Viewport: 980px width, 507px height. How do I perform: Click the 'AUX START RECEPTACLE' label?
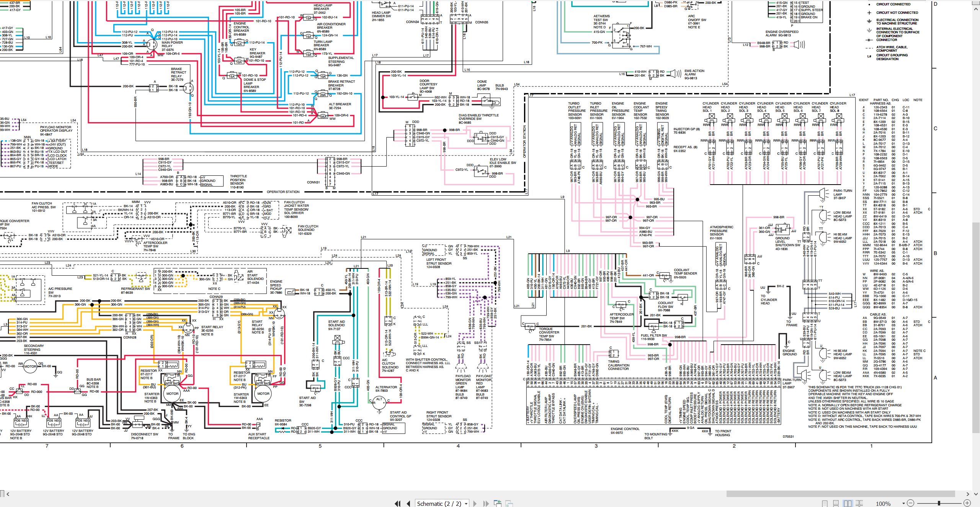coord(258,436)
